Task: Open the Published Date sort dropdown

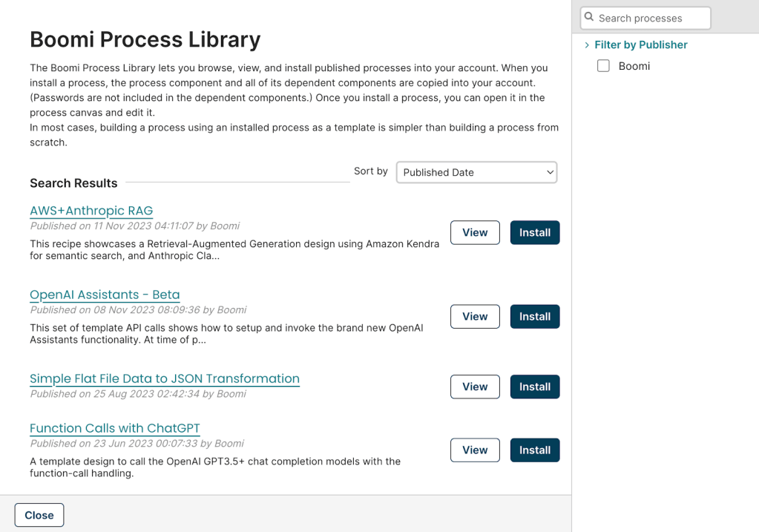Action: (x=476, y=172)
